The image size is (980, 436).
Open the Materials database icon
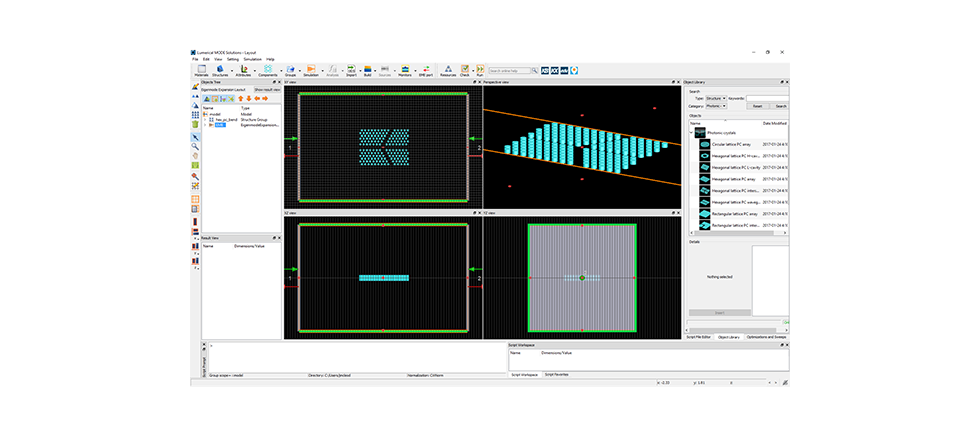201,69
